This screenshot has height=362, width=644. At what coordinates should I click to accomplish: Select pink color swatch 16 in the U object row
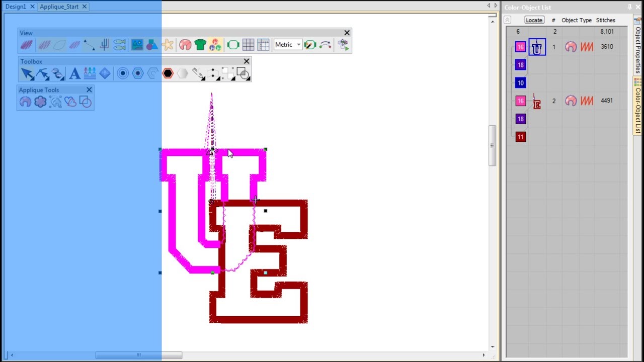pyautogui.click(x=521, y=47)
